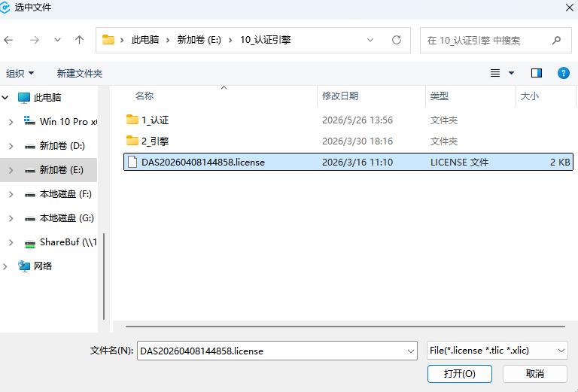Image resolution: width=578 pixels, height=392 pixels.
Task: Sort by the 大小 column header
Action: [x=530, y=96]
